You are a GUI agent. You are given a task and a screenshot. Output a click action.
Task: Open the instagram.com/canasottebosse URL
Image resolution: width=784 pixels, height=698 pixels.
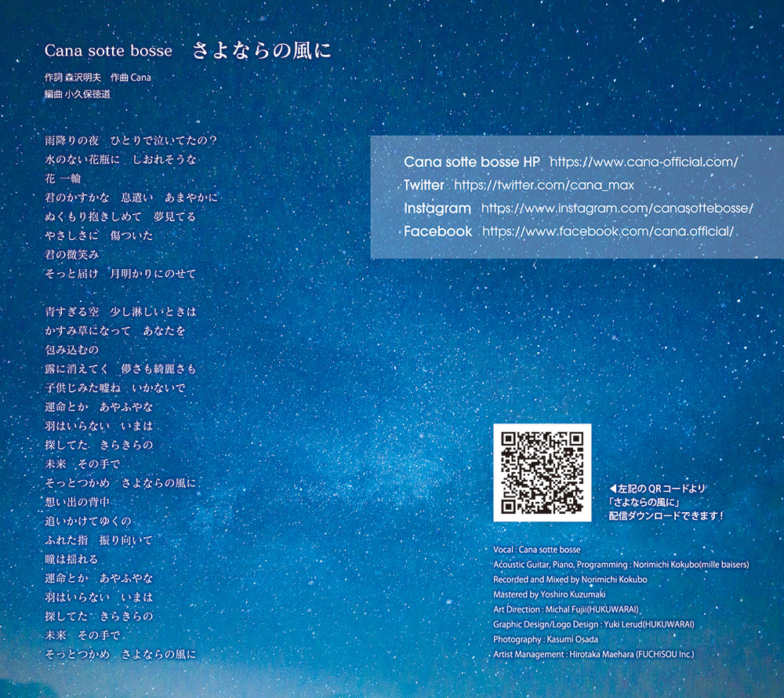617,209
